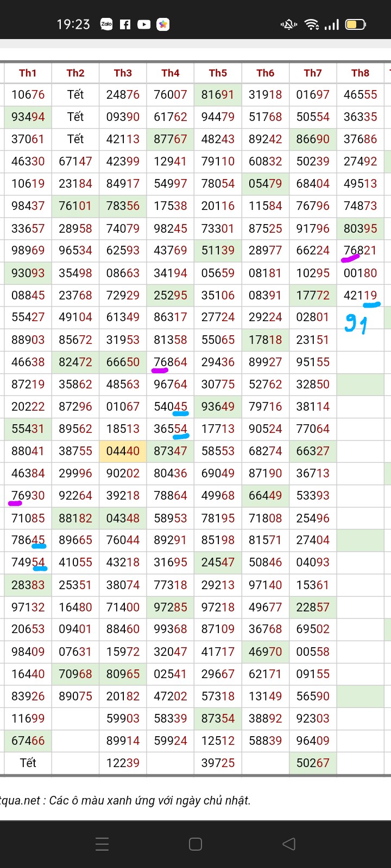Tap the Zalo notification icon
This screenshot has width=391, height=868.
tap(106, 24)
